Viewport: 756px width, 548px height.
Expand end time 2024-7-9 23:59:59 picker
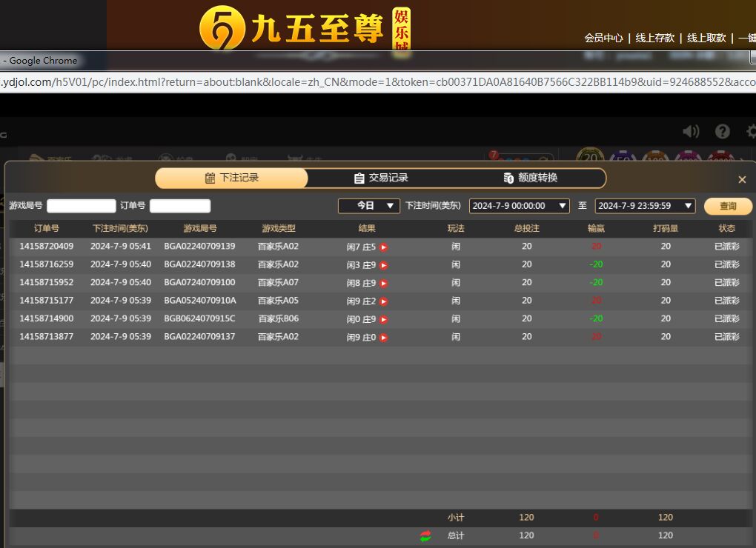click(x=645, y=206)
